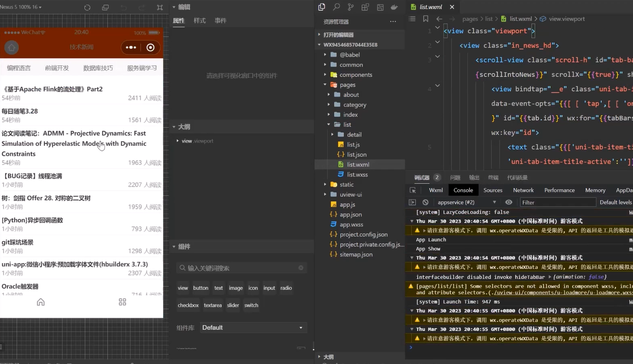This screenshot has width=633, height=364.
Task: Click the home icon in mini program header
Action: (12, 47)
